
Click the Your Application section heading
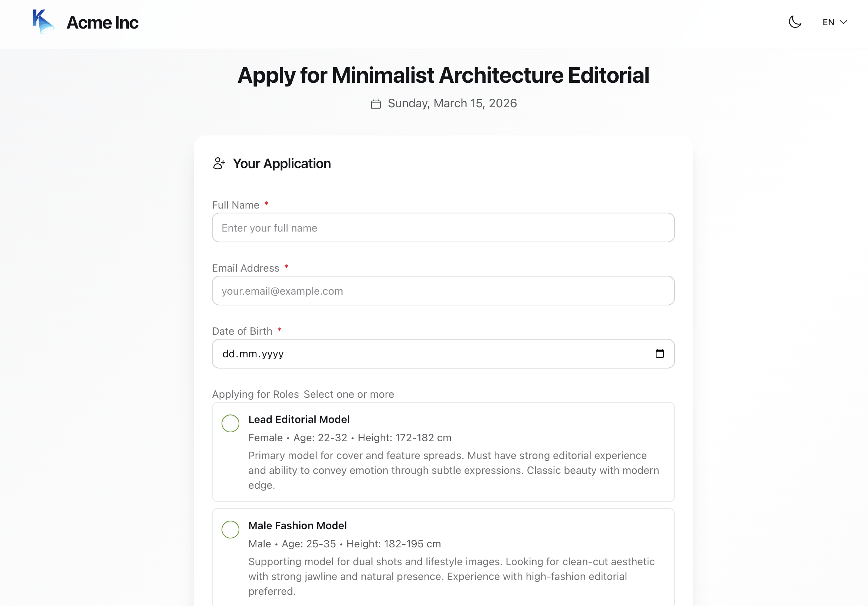click(x=282, y=163)
